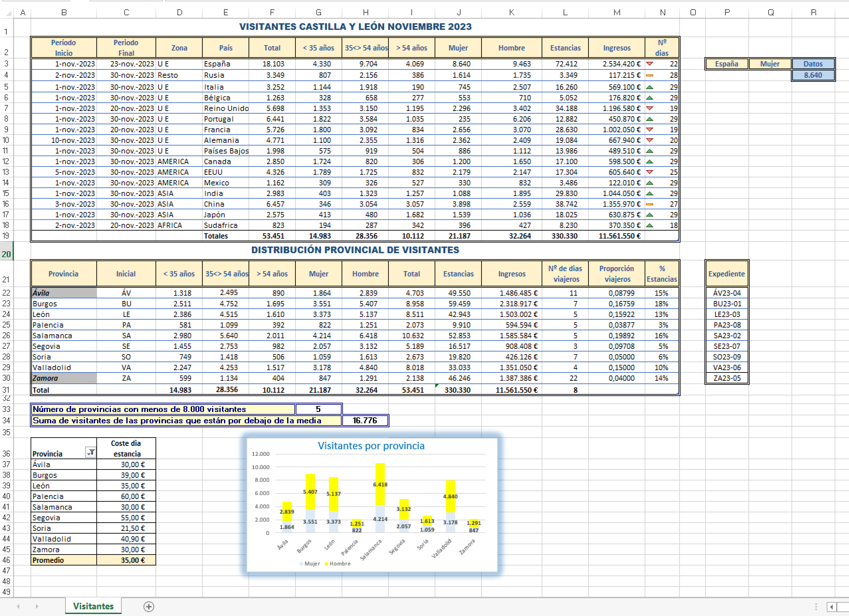Switch to the Visitantes sheet tab
Screen dimensions: 849x616
93,606
